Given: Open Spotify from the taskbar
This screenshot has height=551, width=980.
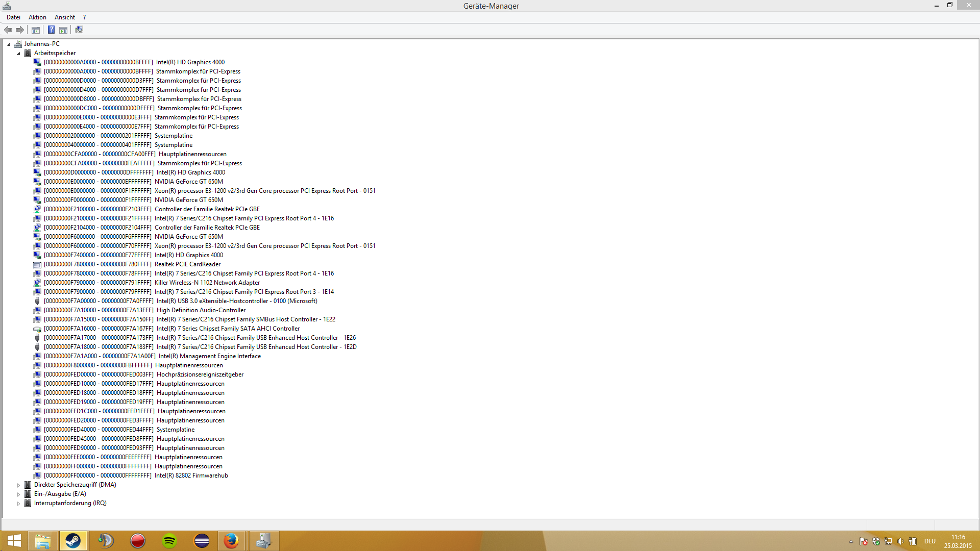Looking at the screenshot, I should (169, 540).
